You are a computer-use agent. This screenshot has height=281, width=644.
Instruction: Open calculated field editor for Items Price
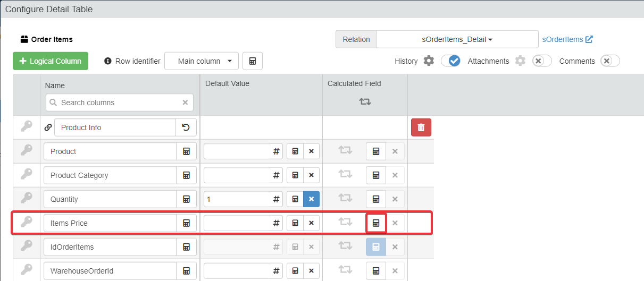click(375, 223)
